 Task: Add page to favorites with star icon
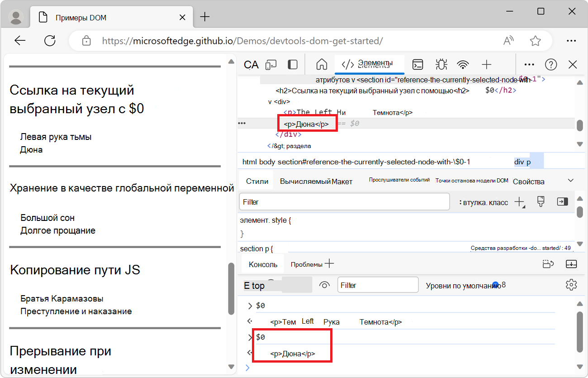(x=536, y=41)
